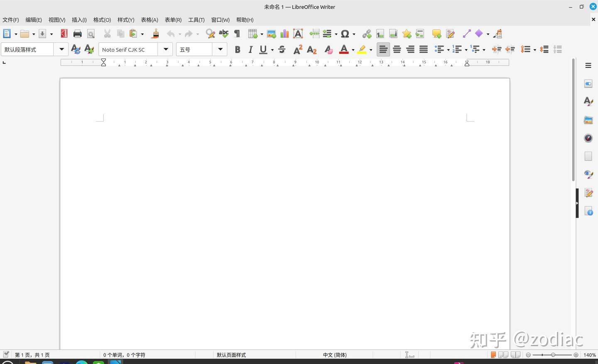
Task: Open highlighting color dropdown arrow
Action: [371, 50]
